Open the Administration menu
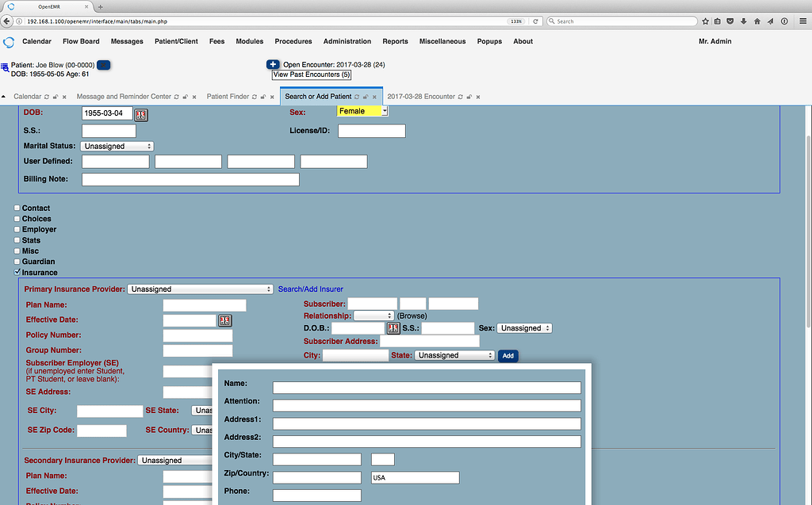The width and height of the screenshot is (812, 505). pos(347,41)
